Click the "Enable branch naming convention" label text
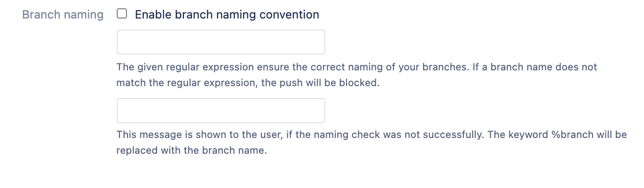Screen dimensions: 644x188 tap(227, 14)
